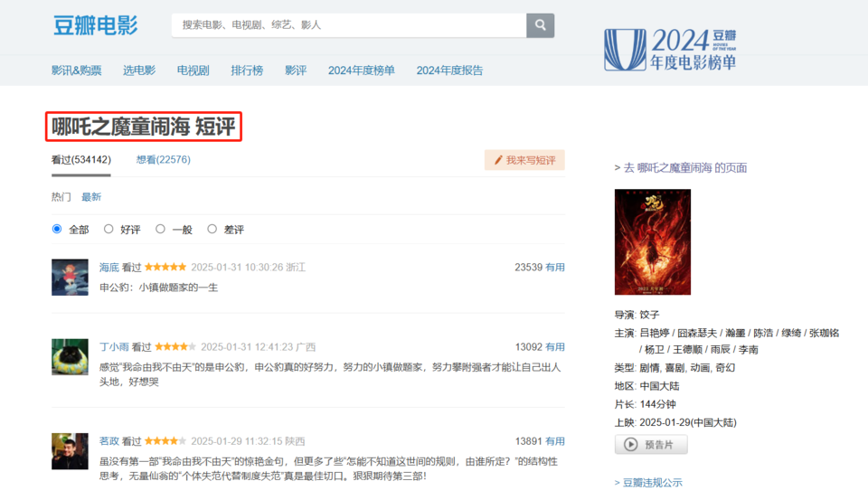
Task: Open 2024年度报告 in navigation bar
Action: 449,71
